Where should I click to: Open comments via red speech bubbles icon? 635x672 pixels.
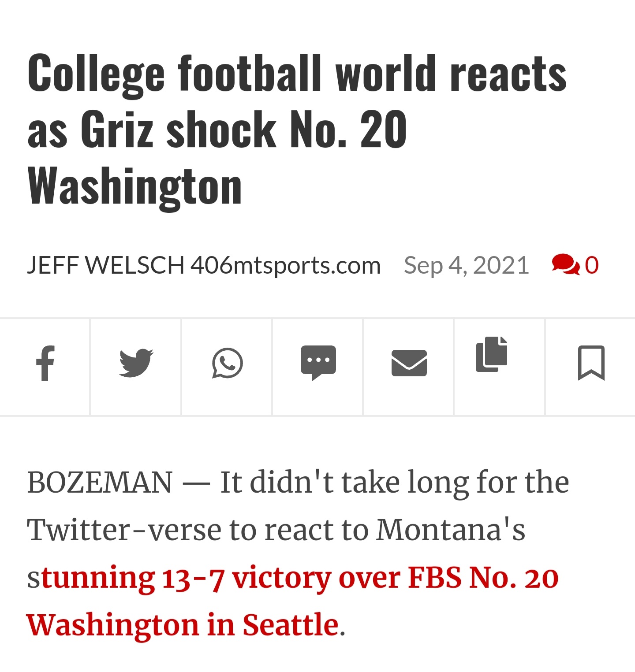point(565,265)
